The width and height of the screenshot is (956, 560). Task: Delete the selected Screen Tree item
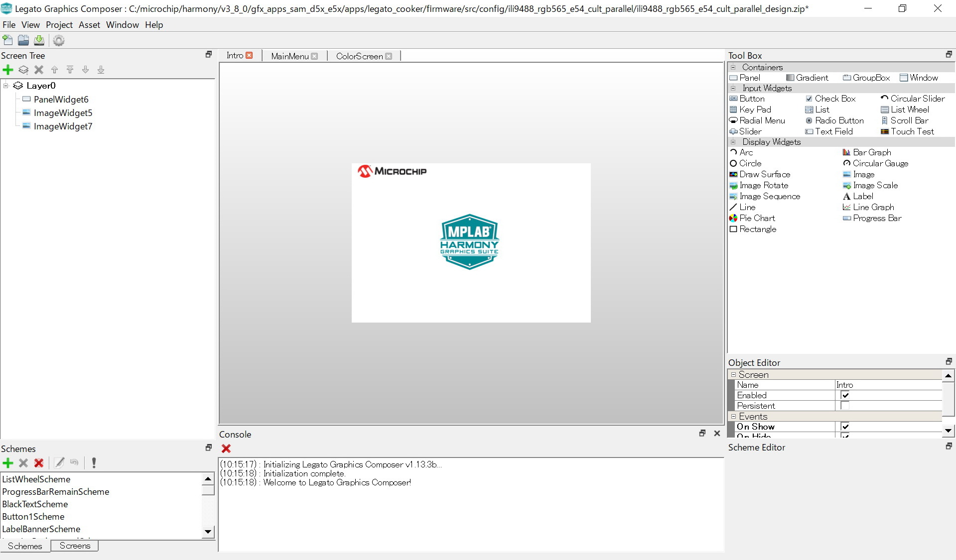39,70
